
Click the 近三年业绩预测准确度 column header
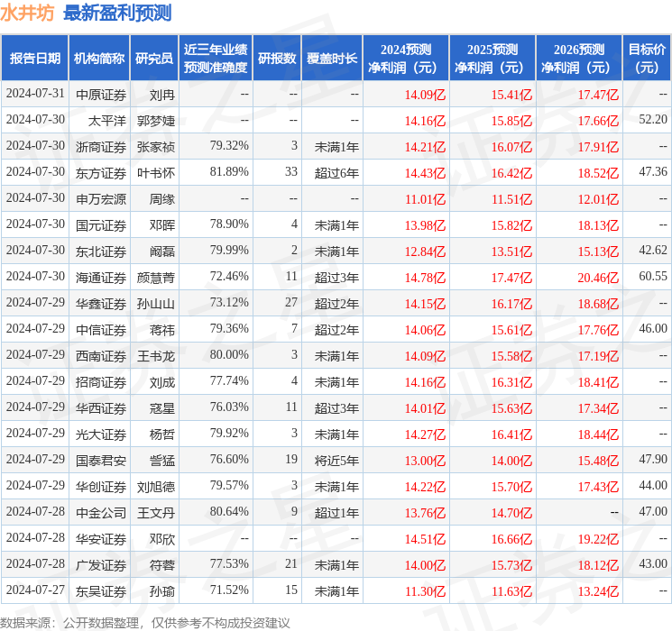click(x=216, y=59)
